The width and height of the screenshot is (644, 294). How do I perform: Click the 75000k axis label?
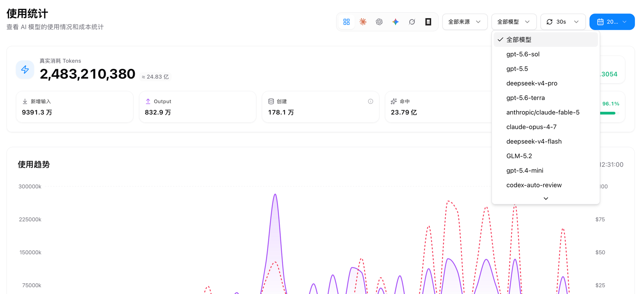32,285
